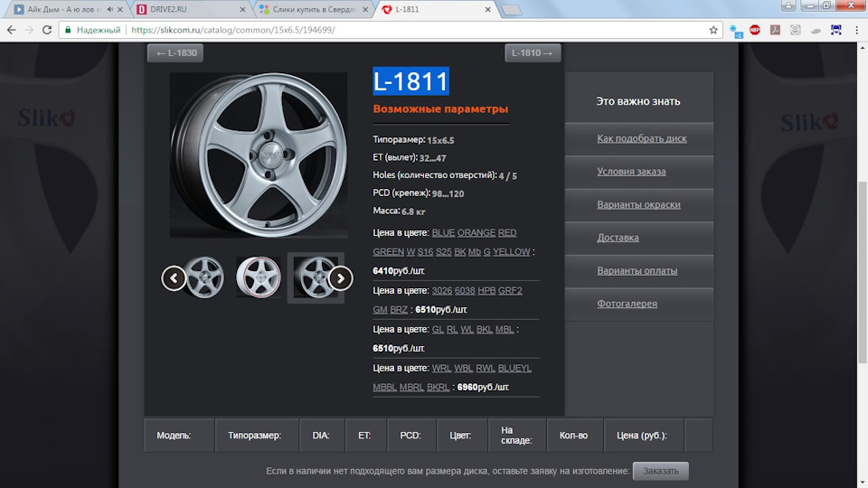
Task: Open the Фотогалерея link
Action: pyautogui.click(x=627, y=304)
